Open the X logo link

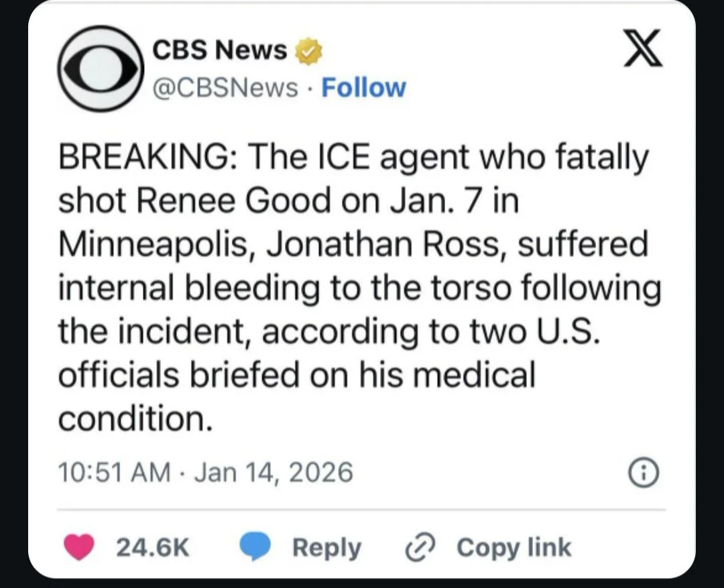pos(643,49)
